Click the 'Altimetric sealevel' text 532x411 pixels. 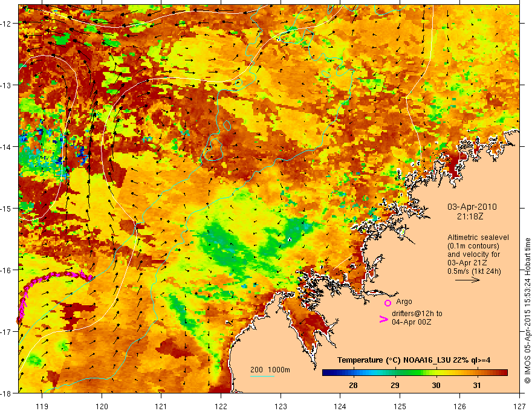click(478, 238)
